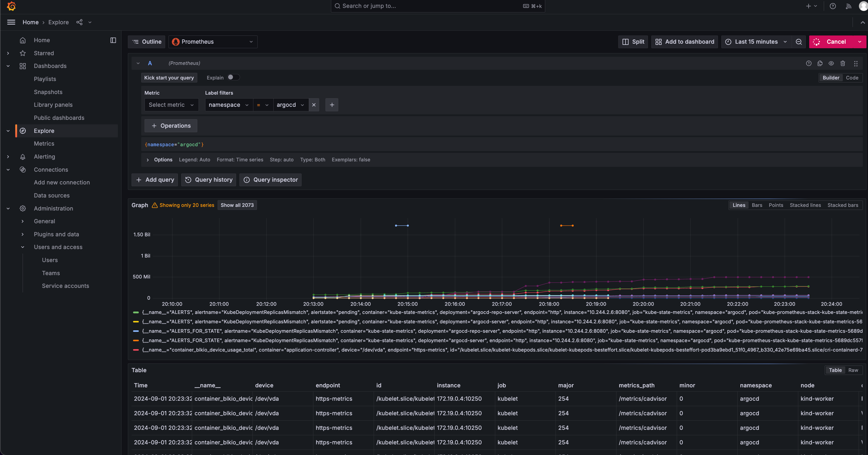Click the dock menu sidebar icon
868x455 pixels.
click(x=113, y=40)
